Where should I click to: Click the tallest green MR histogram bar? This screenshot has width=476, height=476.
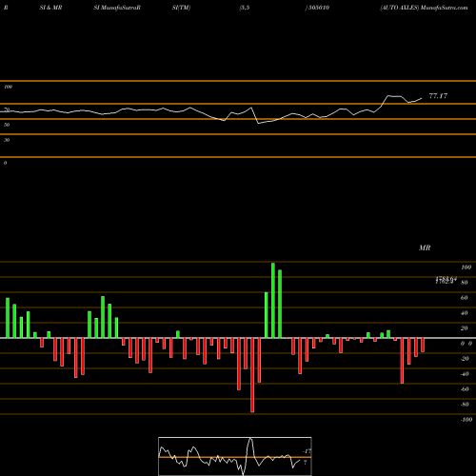pos(273,301)
